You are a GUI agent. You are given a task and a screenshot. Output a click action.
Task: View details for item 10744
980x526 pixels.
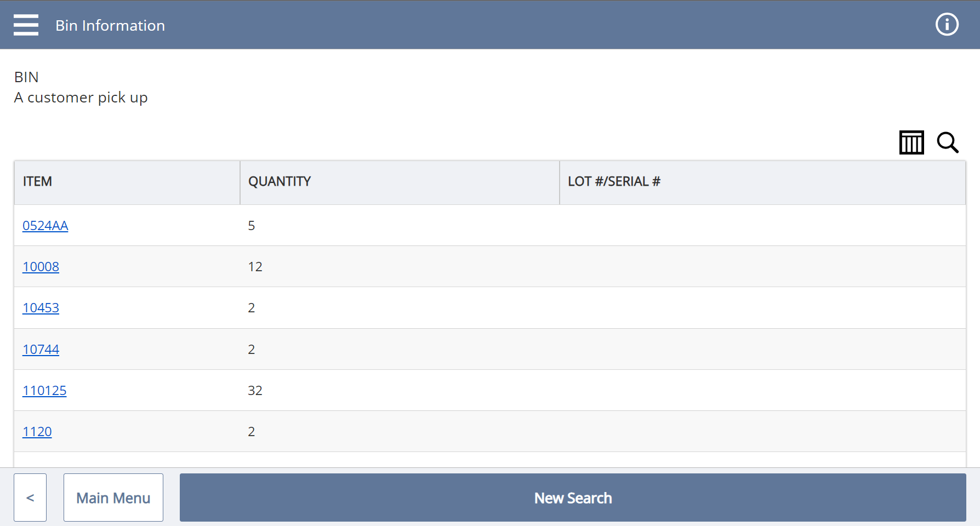point(41,349)
